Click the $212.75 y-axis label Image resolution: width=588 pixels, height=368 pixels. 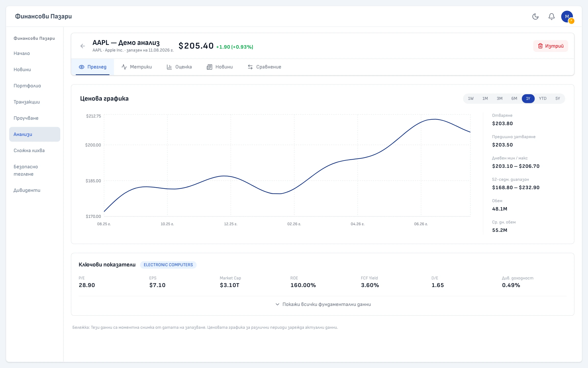coord(93,116)
